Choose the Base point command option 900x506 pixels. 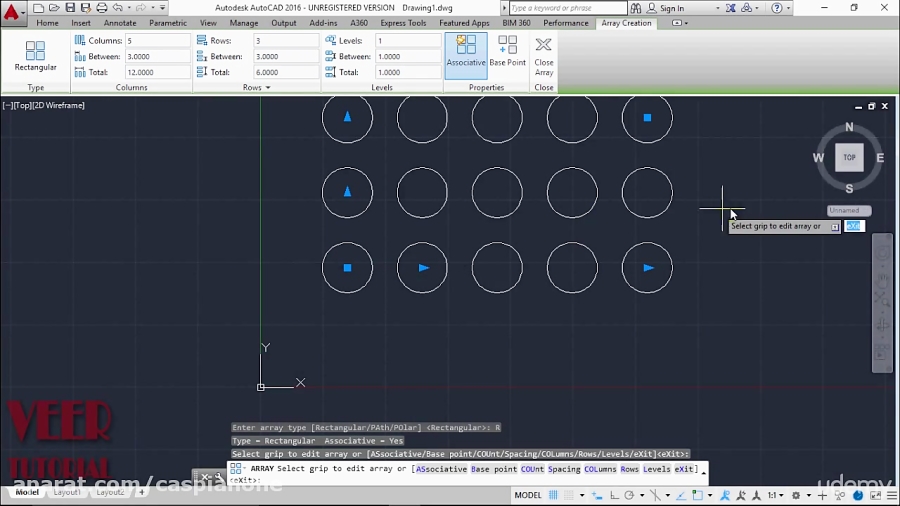point(494,469)
